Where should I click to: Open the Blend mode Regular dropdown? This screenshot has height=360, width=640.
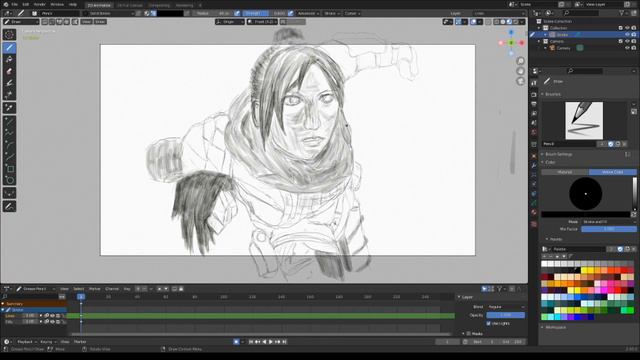tap(506, 307)
